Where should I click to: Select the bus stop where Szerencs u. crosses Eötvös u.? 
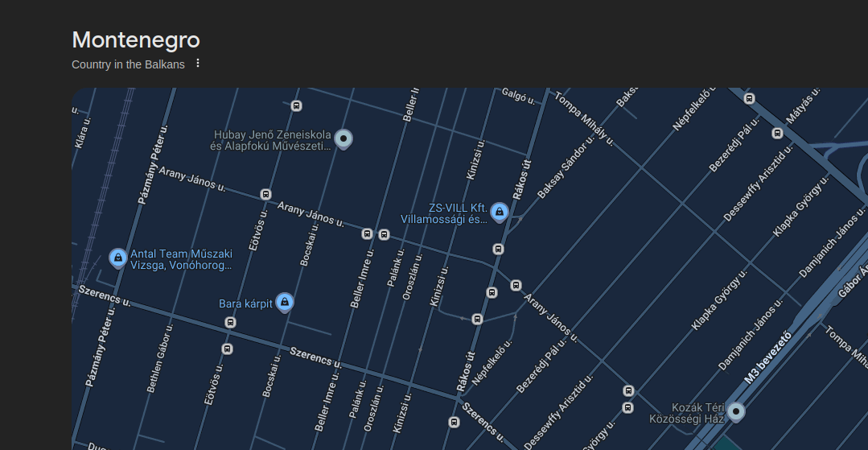pos(230,322)
